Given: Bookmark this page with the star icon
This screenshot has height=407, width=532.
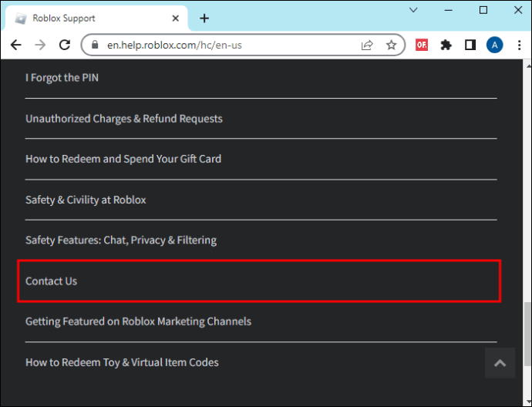Looking at the screenshot, I should click(x=391, y=45).
